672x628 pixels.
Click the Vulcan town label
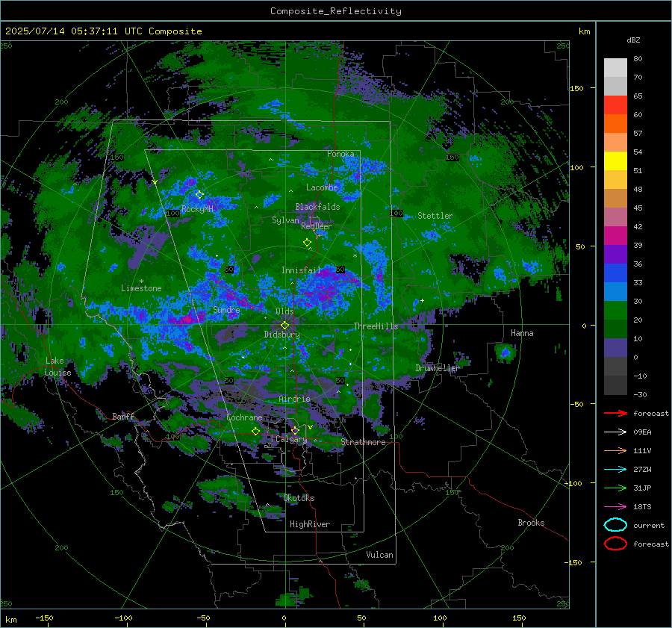[x=379, y=555]
